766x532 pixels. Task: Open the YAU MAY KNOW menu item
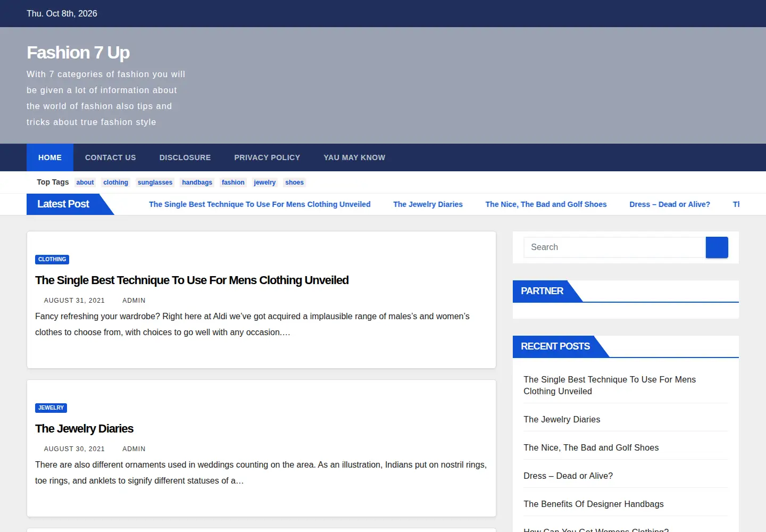354,157
